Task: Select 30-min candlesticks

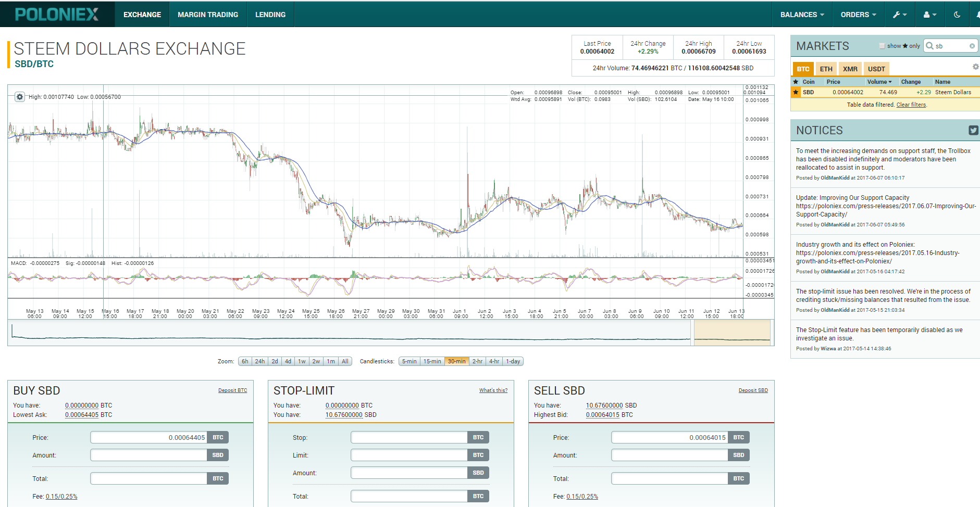Action: (457, 361)
